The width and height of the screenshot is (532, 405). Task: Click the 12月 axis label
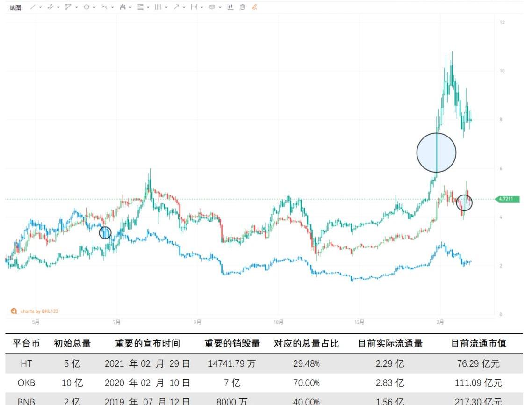tap(359, 322)
